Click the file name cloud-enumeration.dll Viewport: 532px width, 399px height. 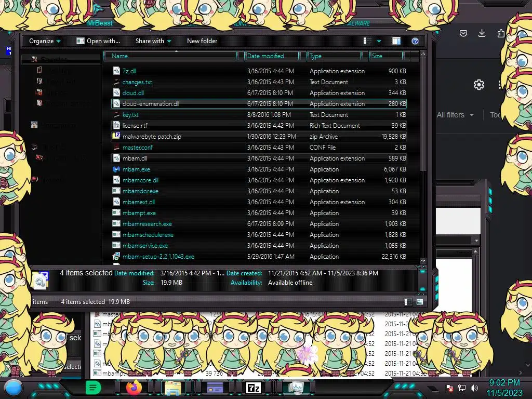(151, 103)
